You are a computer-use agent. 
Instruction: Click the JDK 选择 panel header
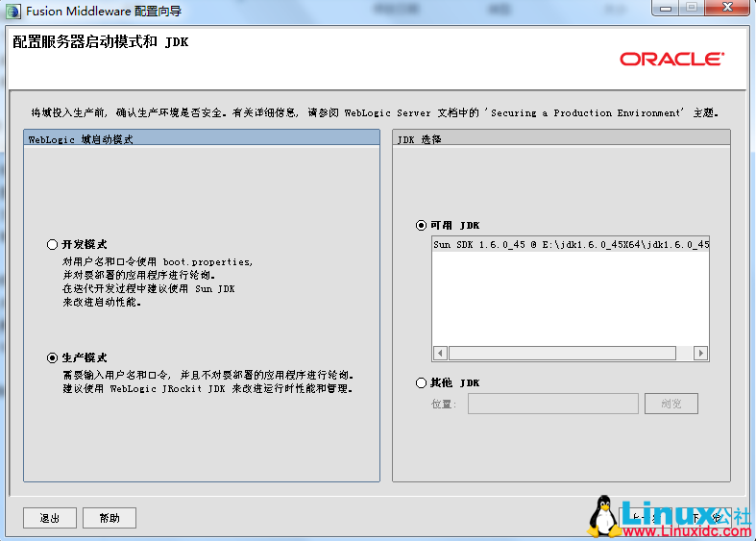561,139
